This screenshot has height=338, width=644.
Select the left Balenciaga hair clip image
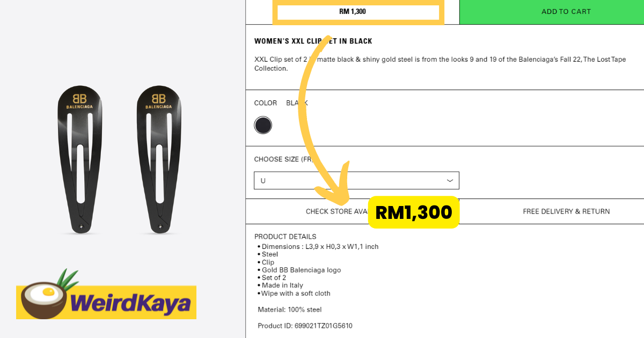point(79,159)
